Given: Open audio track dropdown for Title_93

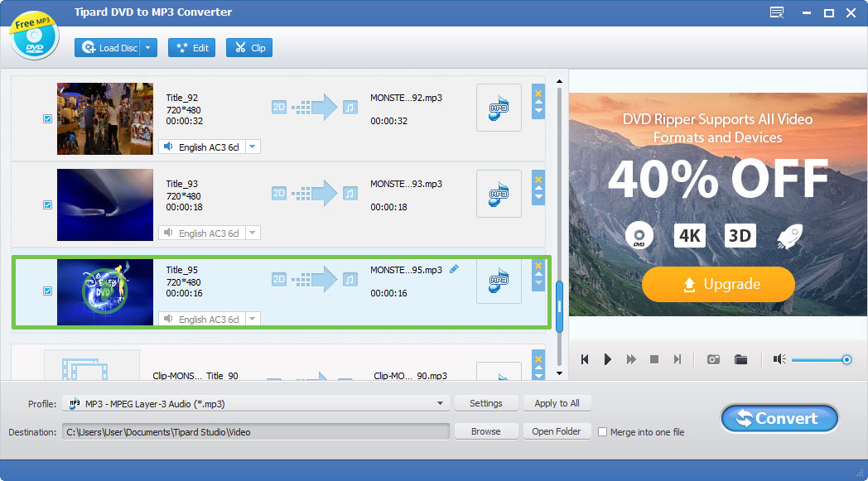Looking at the screenshot, I should pyautogui.click(x=253, y=233).
